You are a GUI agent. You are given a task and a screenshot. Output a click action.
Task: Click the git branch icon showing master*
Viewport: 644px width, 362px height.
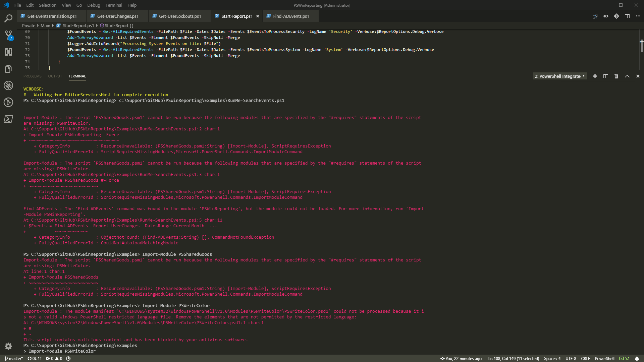(13, 358)
